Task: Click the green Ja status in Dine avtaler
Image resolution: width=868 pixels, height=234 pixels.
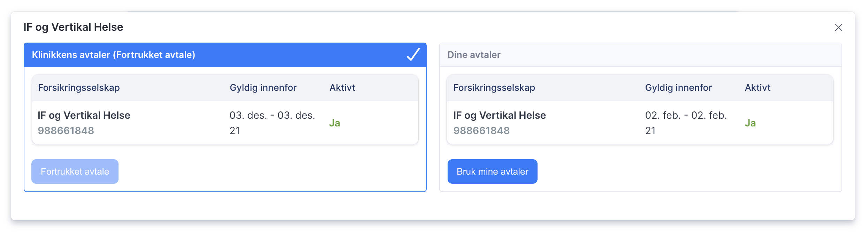Action: click(x=750, y=123)
